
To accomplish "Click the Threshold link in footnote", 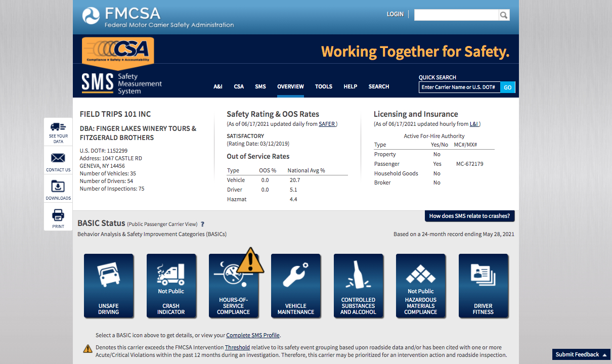I will (237, 348).
